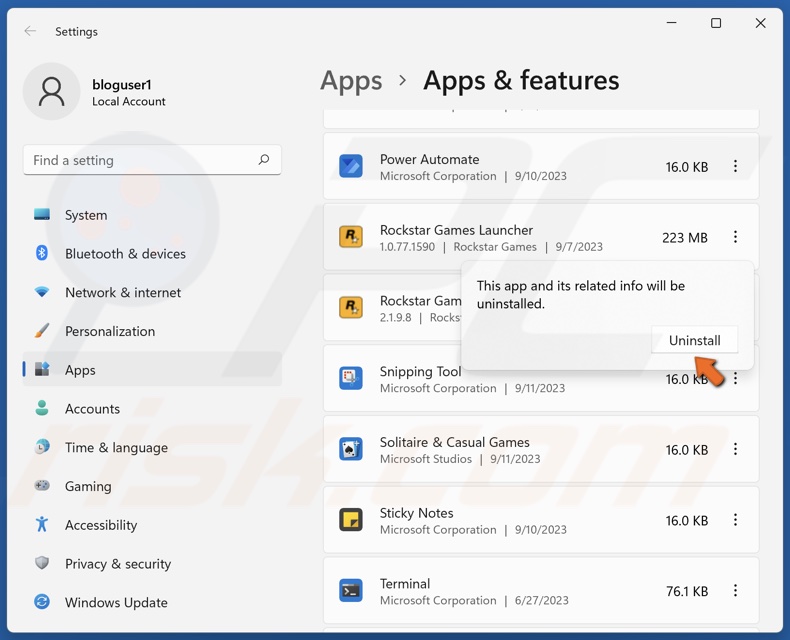Select the Terminal app name
The width and height of the screenshot is (790, 640).
tap(405, 584)
